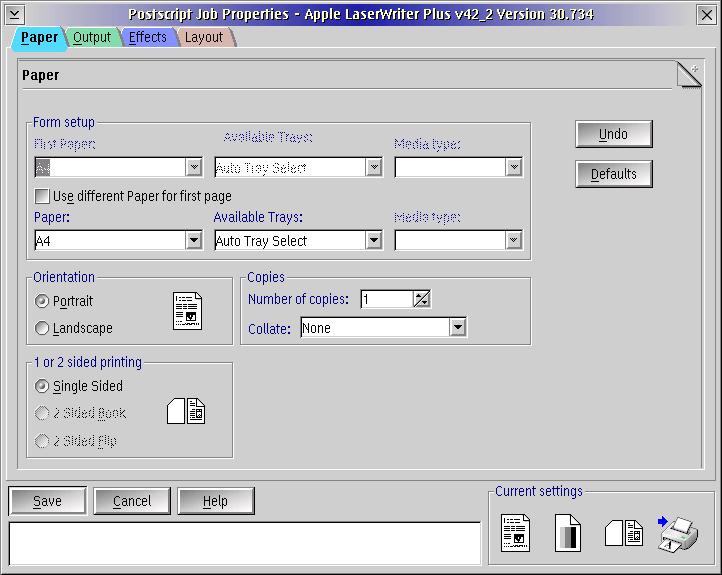The height and width of the screenshot is (575, 722).
Task: Click the color gradient page icon in Current settings
Action: click(x=568, y=533)
